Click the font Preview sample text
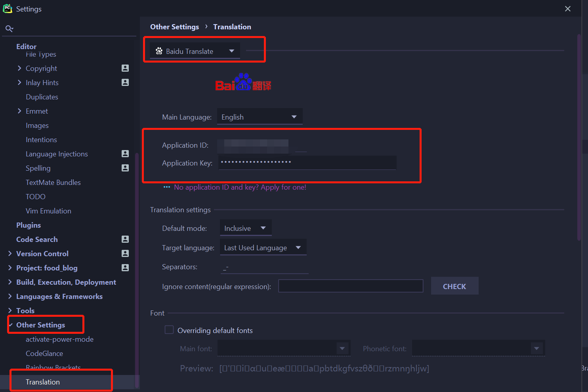588x392 pixels. pos(324,368)
